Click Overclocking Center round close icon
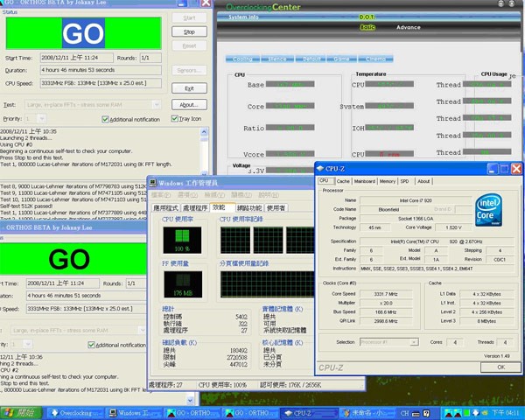Viewport: 525px width, 420px height. point(512,3)
